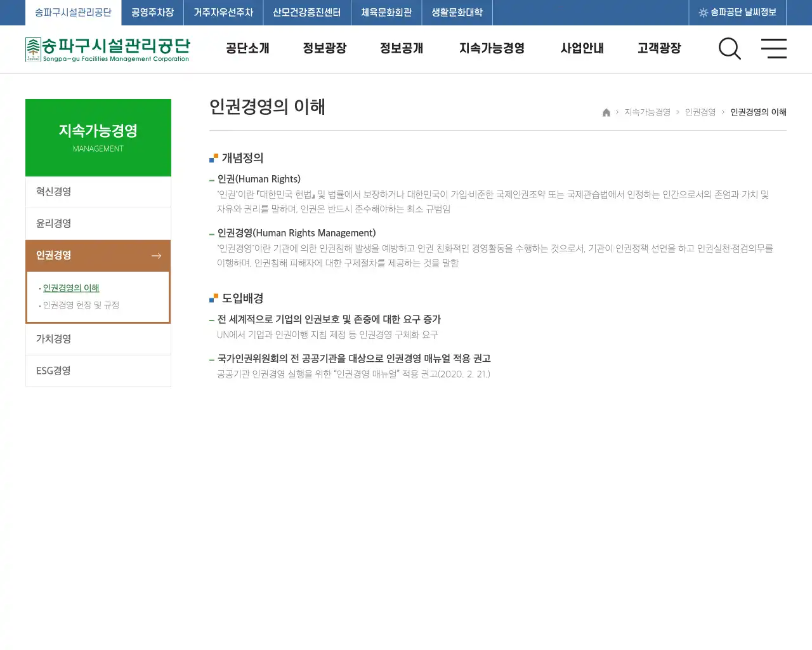Open the 고객광장 menu

click(x=658, y=48)
